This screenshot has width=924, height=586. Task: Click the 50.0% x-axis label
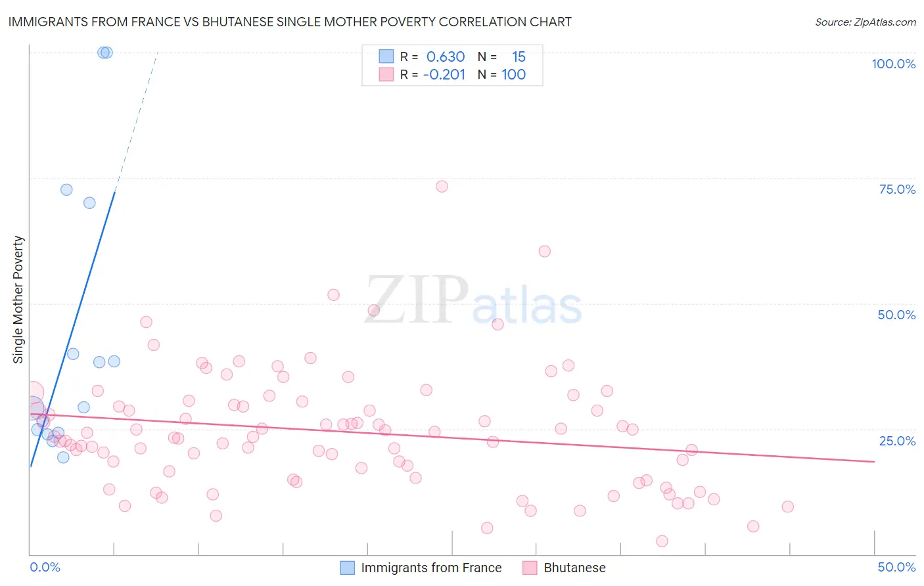pos(896,567)
